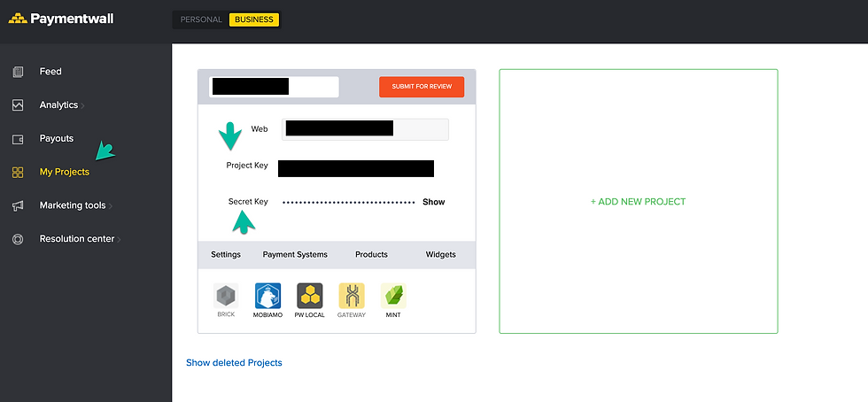868x402 pixels.
Task: Click the Paymentwall logo
Action: tap(61, 19)
